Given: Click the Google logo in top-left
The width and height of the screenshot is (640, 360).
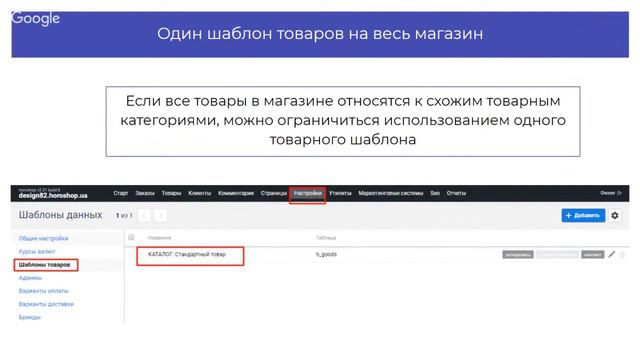Looking at the screenshot, I should (x=36, y=18).
